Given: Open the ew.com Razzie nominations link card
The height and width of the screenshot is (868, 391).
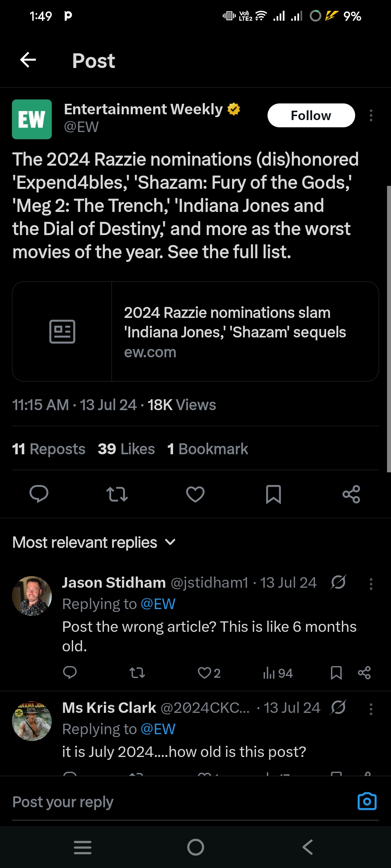Looking at the screenshot, I should [195, 331].
